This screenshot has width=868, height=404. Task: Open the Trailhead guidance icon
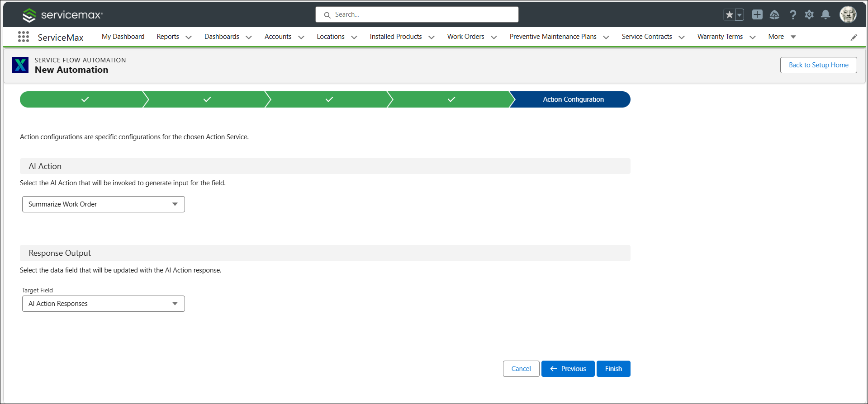tap(774, 14)
